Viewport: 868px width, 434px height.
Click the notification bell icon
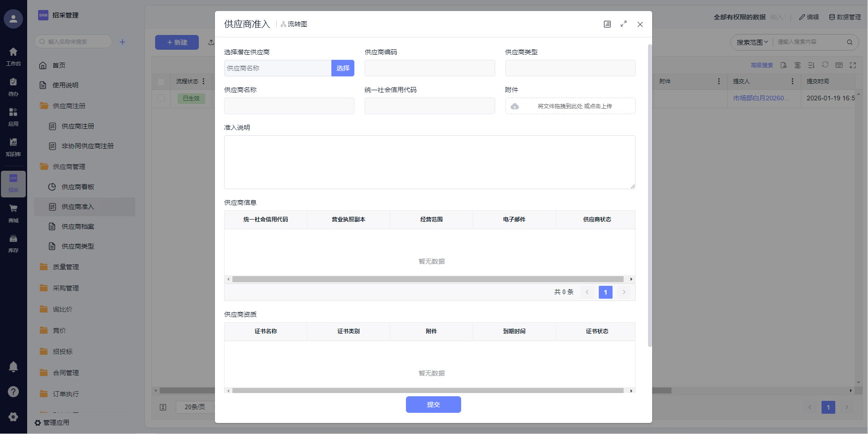(x=13, y=366)
